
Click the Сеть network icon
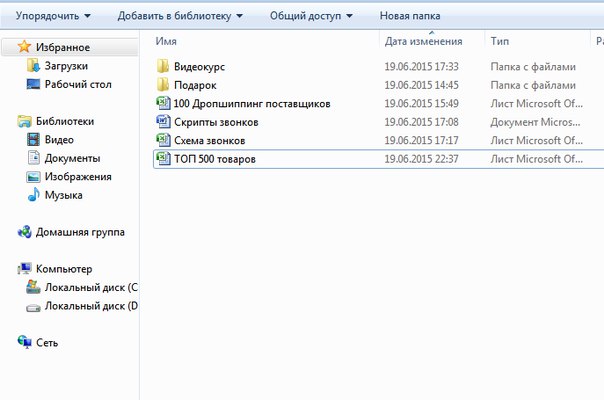point(24,342)
